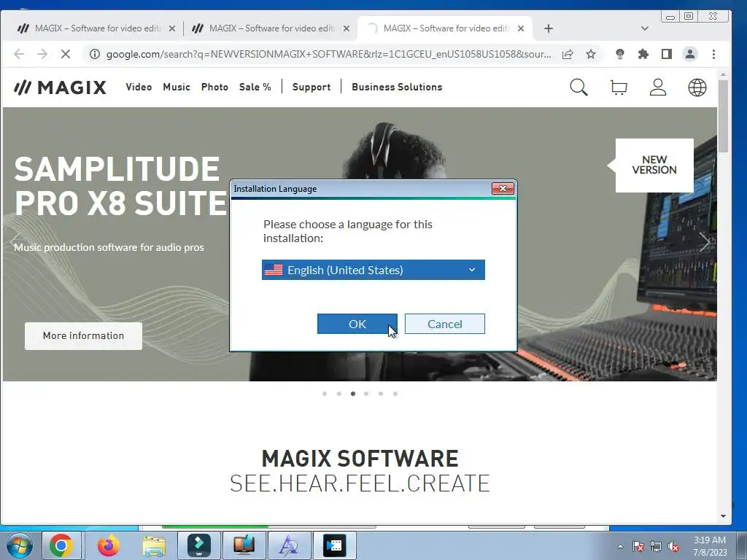This screenshot has height=560, width=747.
Task: Close the second MAGIX browser tab
Action: click(347, 28)
